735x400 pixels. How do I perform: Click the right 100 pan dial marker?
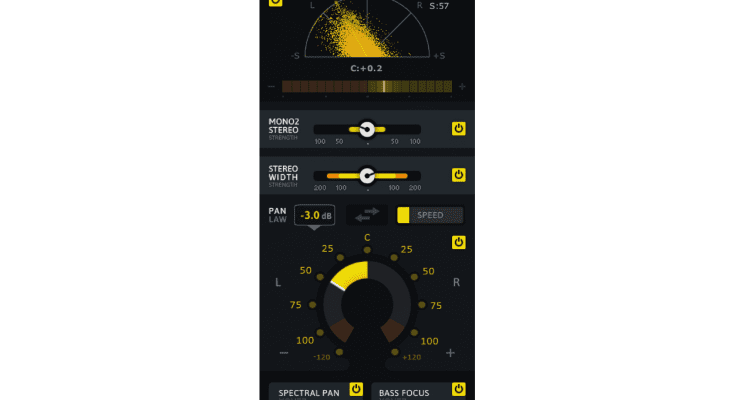click(414, 333)
